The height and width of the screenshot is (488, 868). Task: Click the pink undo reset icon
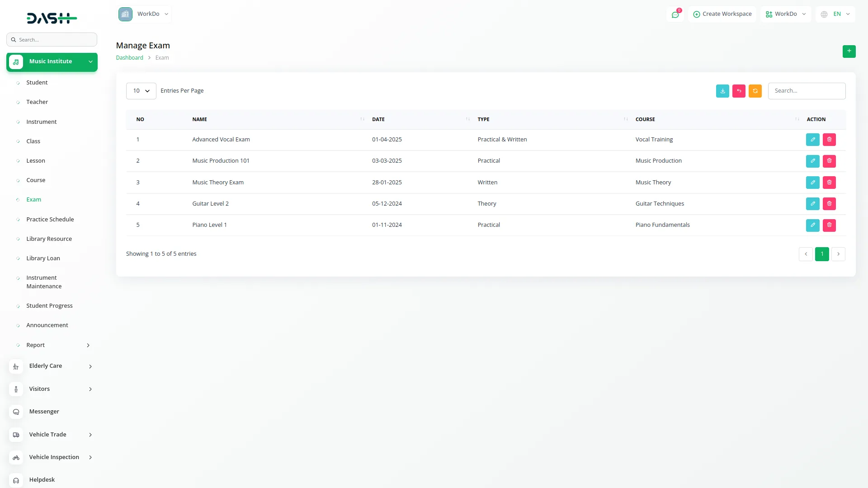[739, 91]
